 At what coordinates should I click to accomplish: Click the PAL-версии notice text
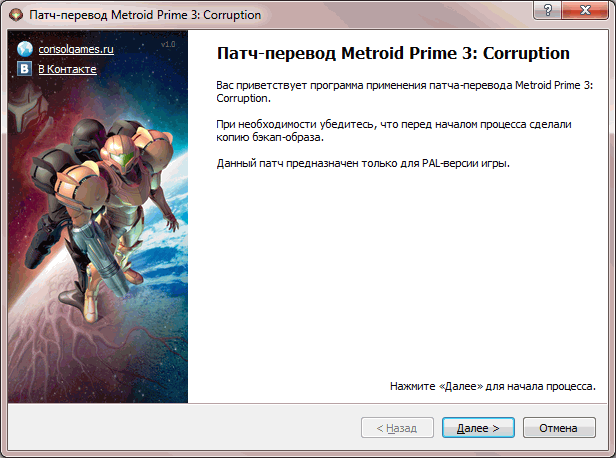[x=363, y=163]
